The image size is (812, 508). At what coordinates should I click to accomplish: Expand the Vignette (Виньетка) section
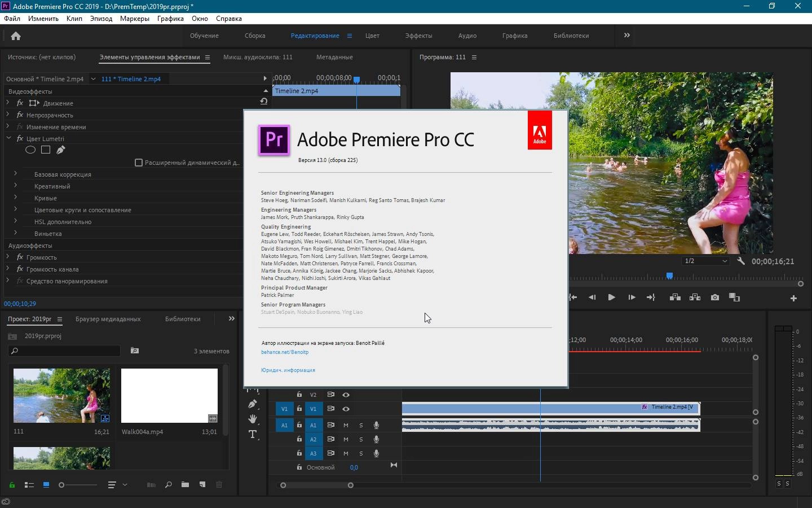coord(15,233)
